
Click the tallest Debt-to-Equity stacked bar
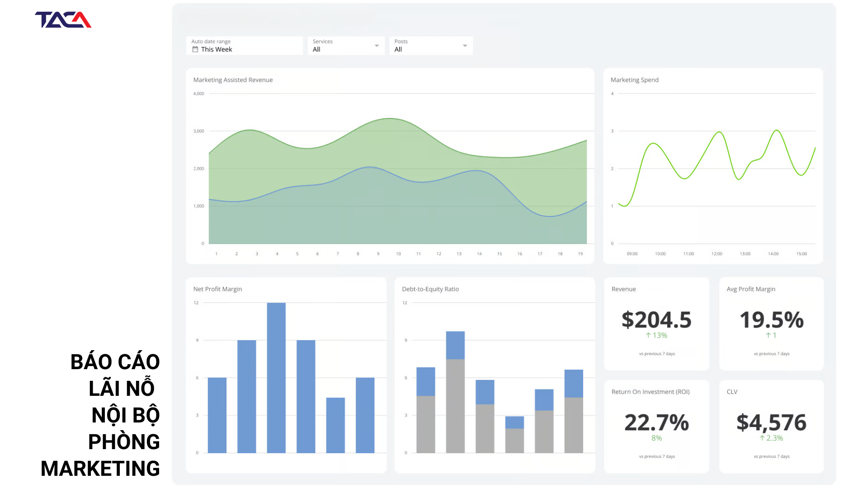[455, 392]
